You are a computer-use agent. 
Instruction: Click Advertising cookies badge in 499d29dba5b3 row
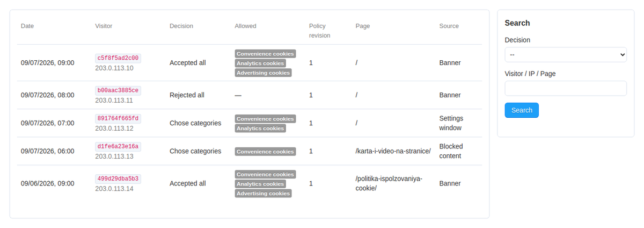tap(263, 193)
